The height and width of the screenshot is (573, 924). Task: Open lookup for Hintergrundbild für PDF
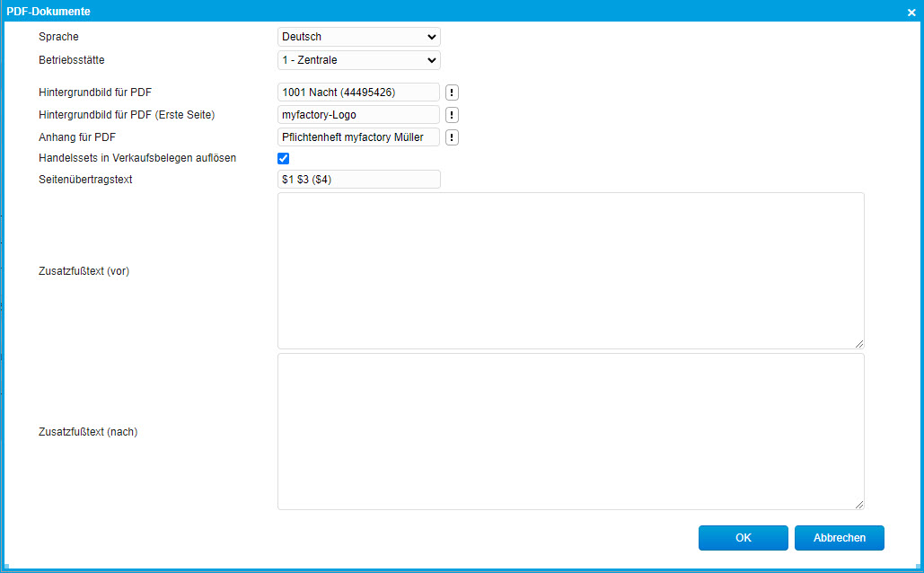pyautogui.click(x=453, y=93)
